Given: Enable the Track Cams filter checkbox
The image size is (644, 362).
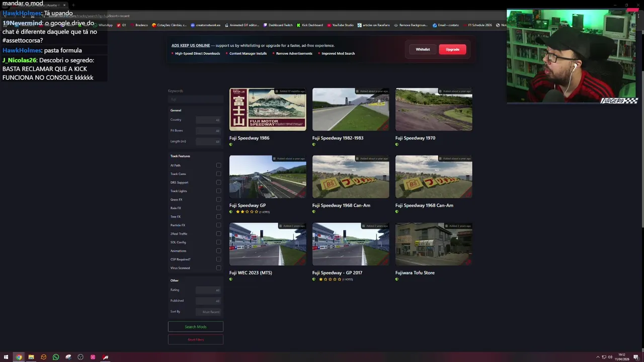Looking at the screenshot, I should (218, 174).
